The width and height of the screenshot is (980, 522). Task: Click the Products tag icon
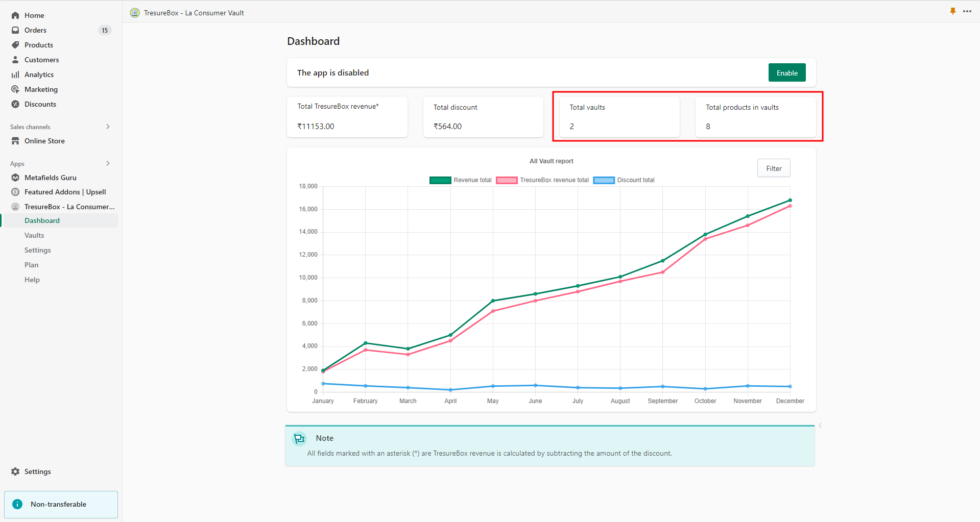[15, 45]
